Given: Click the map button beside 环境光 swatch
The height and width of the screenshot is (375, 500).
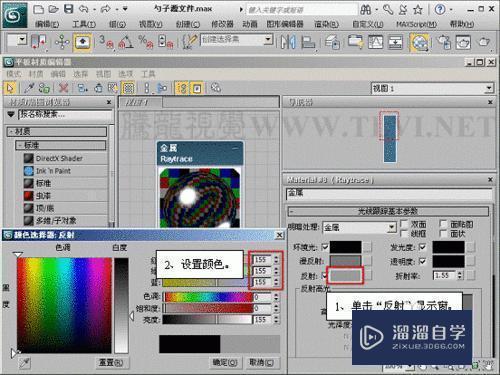Looking at the screenshot, I should [x=367, y=247].
